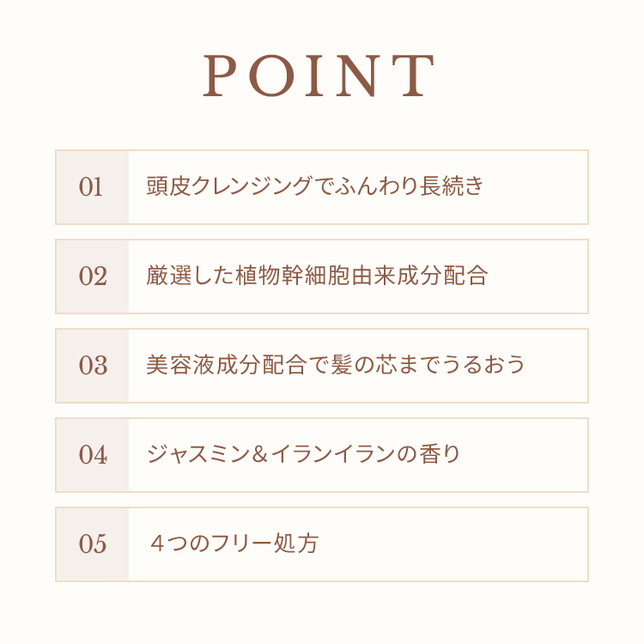Click 4つのフリー処方 text
This screenshot has width=644, height=644.
pos(234,544)
